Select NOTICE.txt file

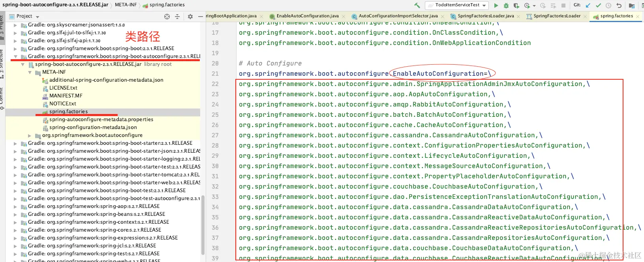[62, 104]
